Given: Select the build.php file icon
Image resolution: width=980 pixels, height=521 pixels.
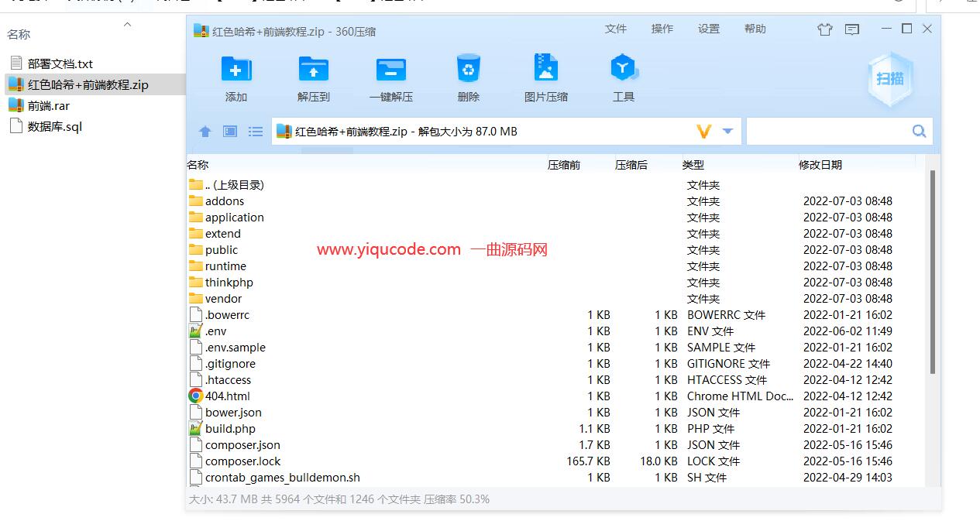Looking at the screenshot, I should click(x=196, y=429).
